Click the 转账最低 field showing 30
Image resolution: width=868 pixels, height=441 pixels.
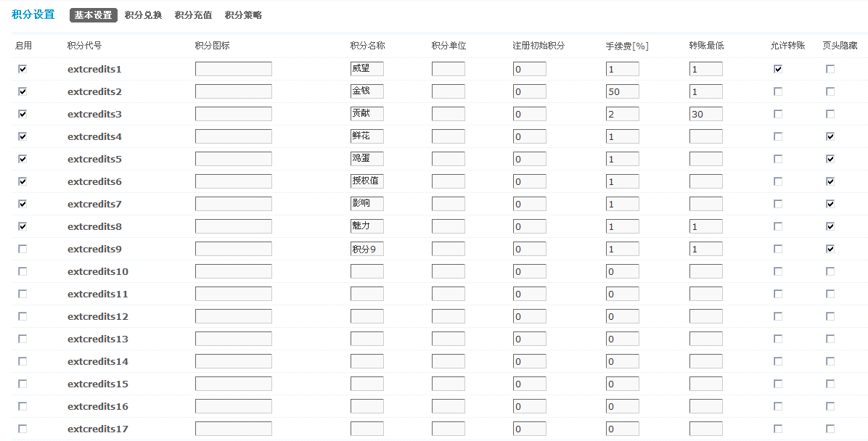click(x=705, y=113)
